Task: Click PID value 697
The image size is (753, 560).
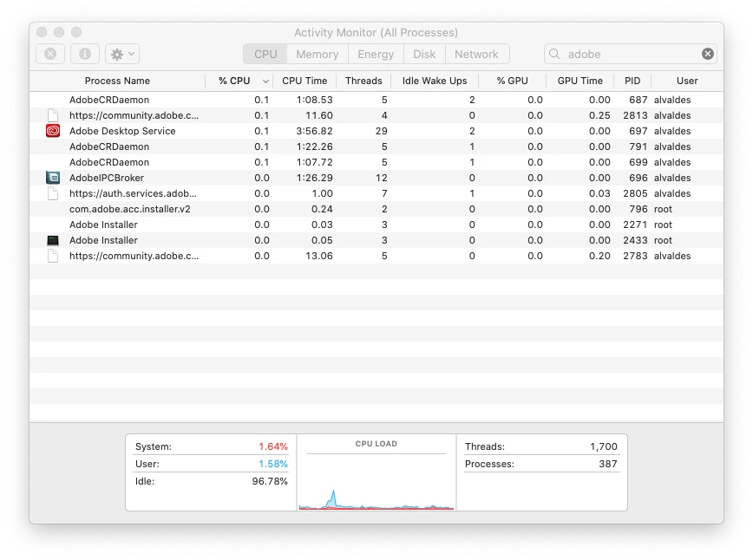Action: (x=638, y=131)
